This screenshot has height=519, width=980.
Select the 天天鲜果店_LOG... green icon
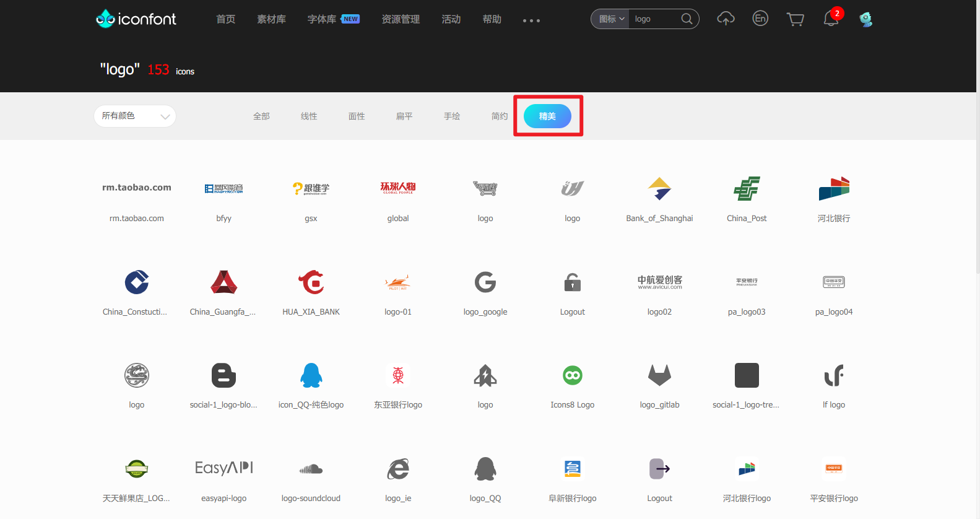pyautogui.click(x=137, y=469)
